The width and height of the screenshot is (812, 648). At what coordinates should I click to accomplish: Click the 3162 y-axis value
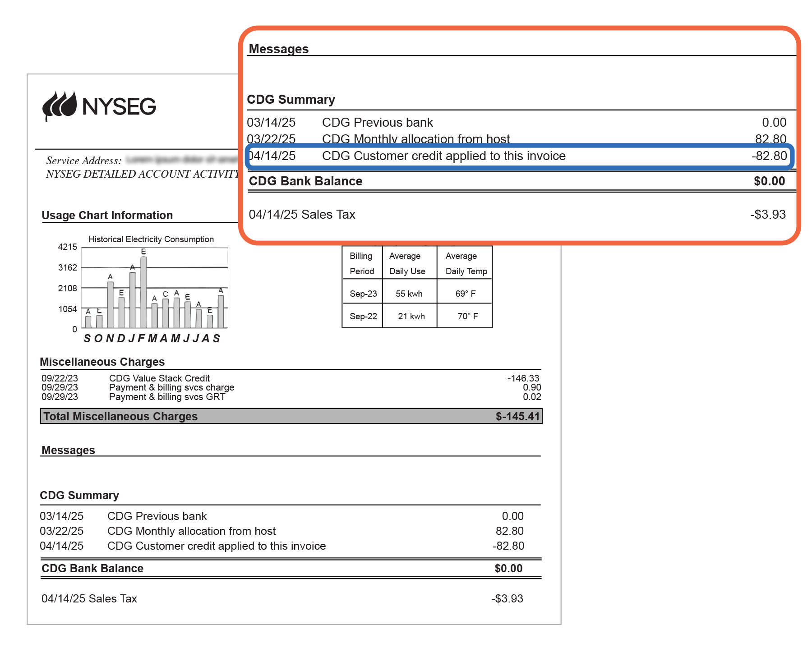(x=68, y=267)
